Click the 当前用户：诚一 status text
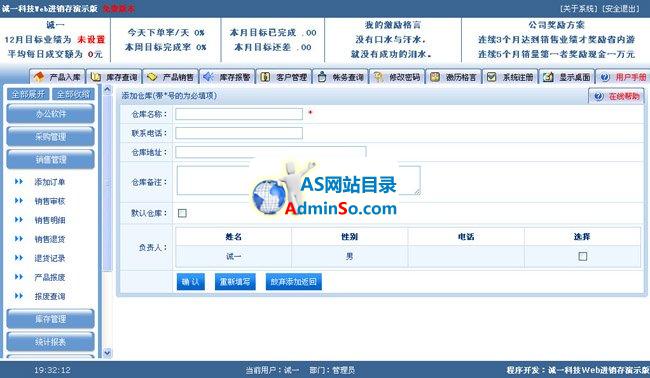Viewport: 650px width, 378px height. [272, 370]
